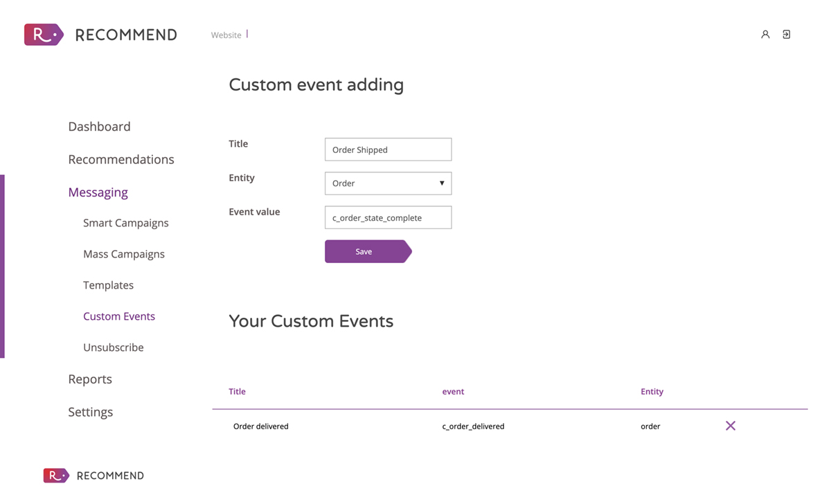Click the Website selector in header
Screen dimensions: 831x504
click(x=226, y=35)
